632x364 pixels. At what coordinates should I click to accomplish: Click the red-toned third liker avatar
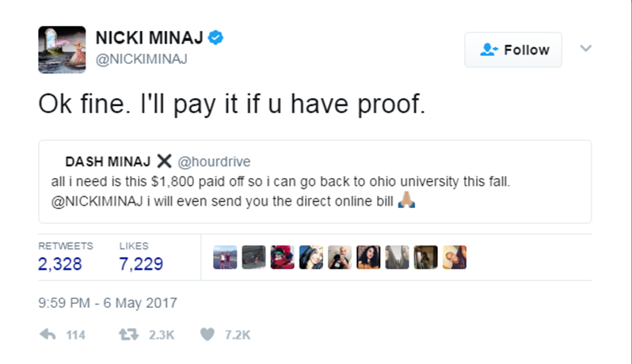(x=282, y=257)
